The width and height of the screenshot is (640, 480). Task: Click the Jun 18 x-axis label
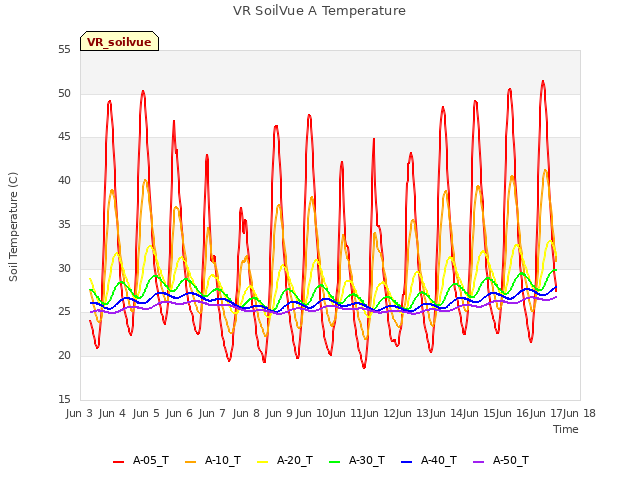[579, 413]
